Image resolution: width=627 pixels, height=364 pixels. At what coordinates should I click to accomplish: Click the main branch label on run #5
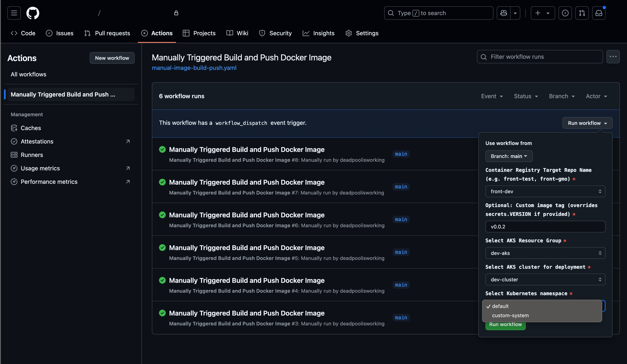[x=401, y=252]
